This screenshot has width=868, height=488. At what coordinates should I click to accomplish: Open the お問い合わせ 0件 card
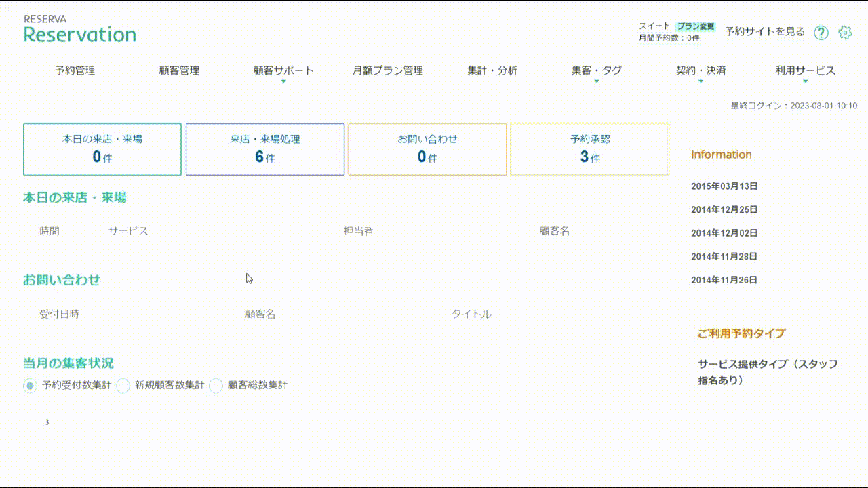[427, 149]
